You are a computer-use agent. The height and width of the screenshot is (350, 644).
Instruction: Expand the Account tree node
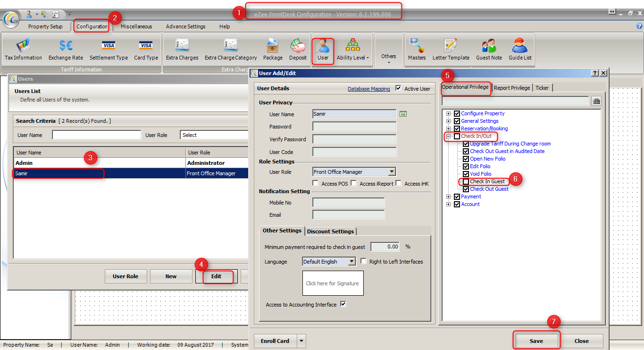pyautogui.click(x=449, y=205)
